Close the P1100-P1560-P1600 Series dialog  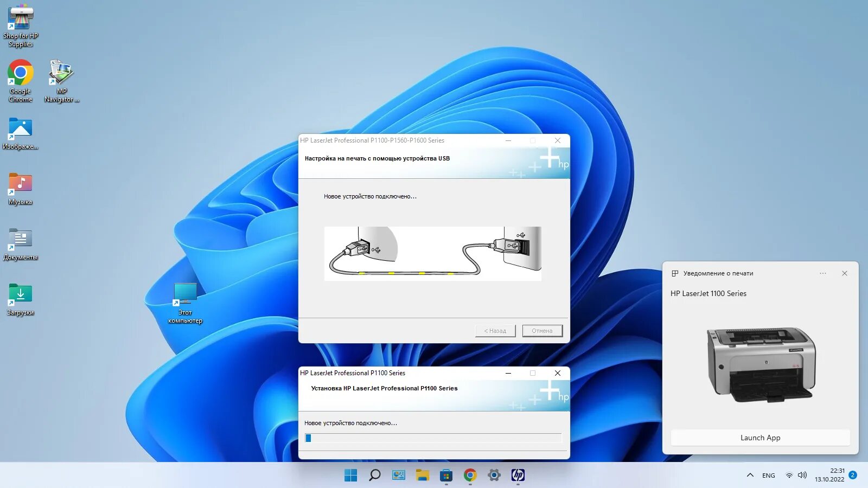pos(558,140)
